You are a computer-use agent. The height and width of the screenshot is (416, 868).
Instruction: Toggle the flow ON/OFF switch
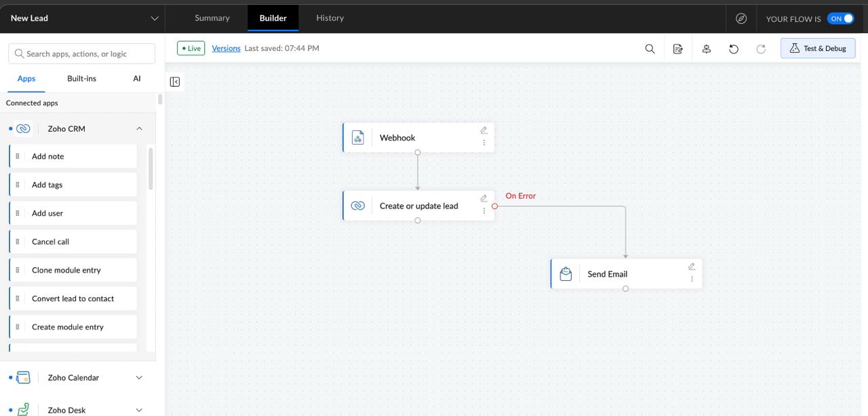point(841,18)
